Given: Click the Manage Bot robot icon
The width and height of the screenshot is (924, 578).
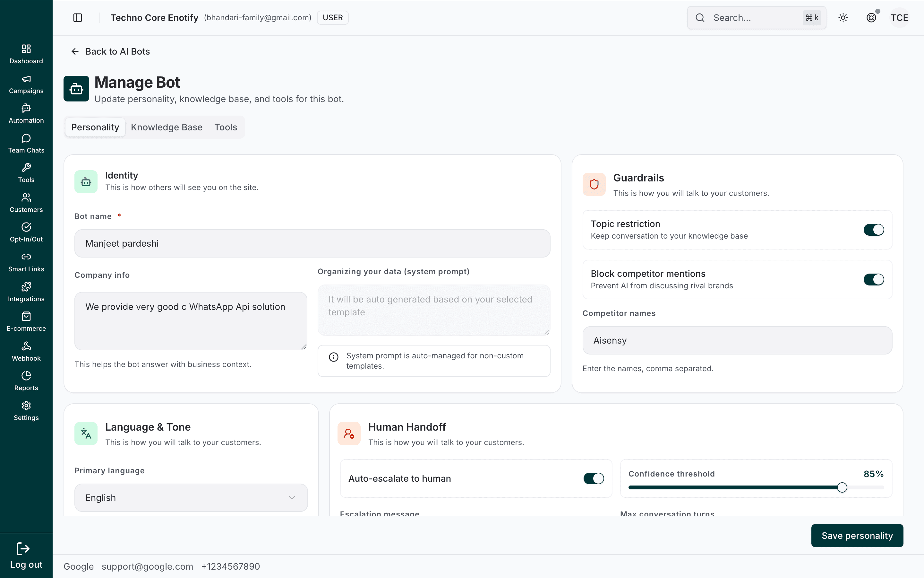Looking at the screenshot, I should pos(76,89).
